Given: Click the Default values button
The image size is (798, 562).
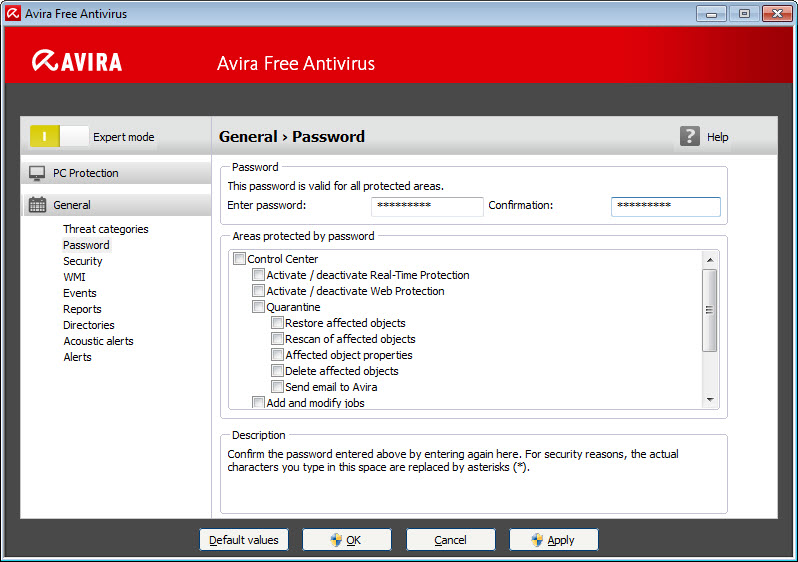Looking at the screenshot, I should (x=244, y=540).
